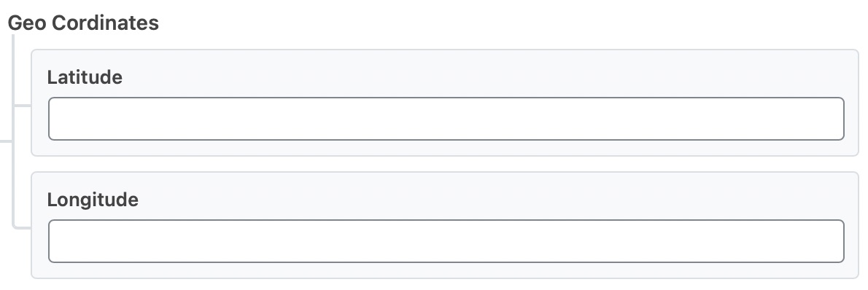
Task: Click the branch connector leading to Latitude
Action: [x=22, y=105]
